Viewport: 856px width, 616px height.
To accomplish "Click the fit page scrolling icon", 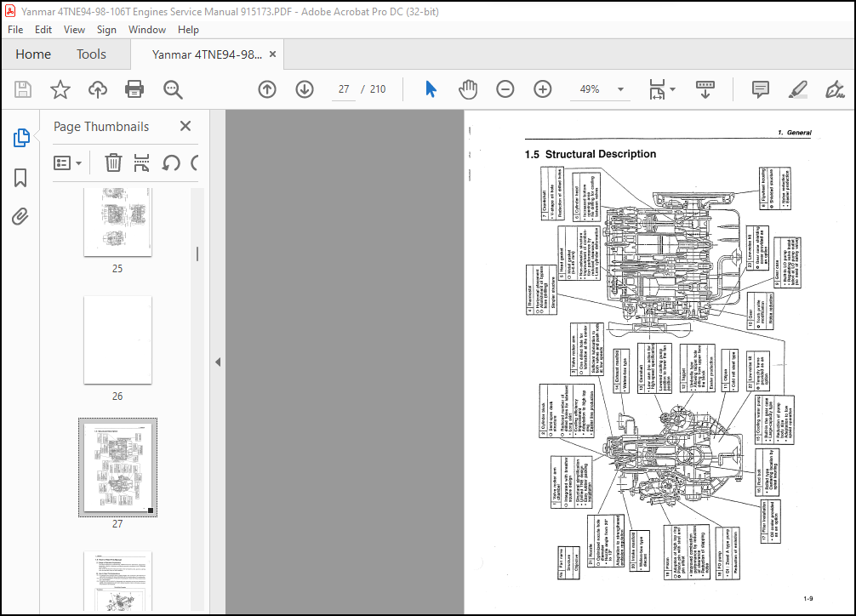I will pos(657,89).
